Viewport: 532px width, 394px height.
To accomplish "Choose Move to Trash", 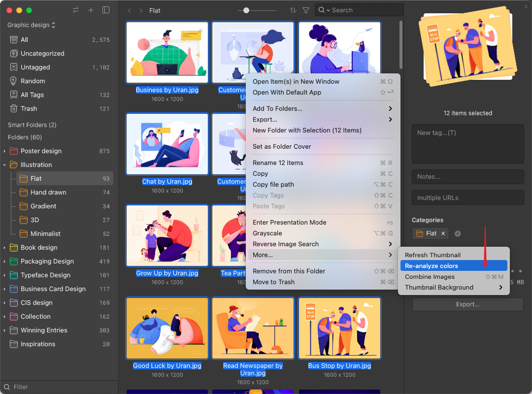I will pyautogui.click(x=322, y=282).
